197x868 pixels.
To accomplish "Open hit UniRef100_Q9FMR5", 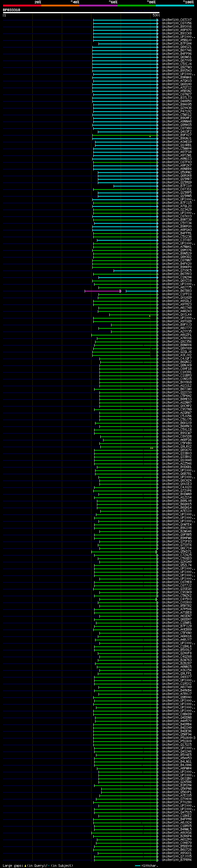I will (176, 535).
